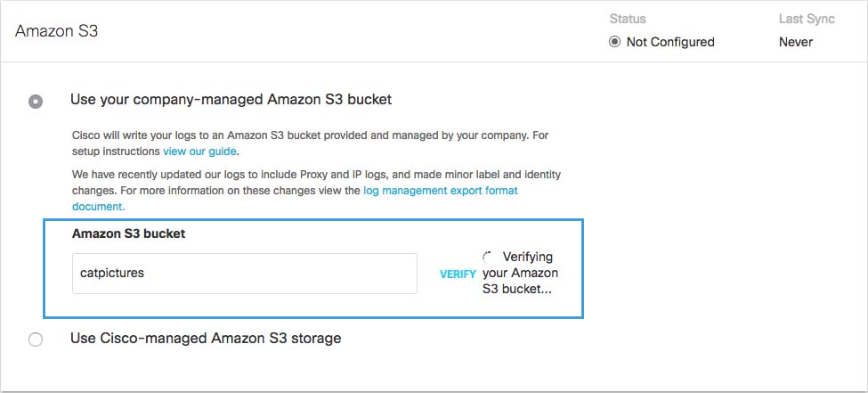Click the 'document.' link text on second line

point(99,206)
